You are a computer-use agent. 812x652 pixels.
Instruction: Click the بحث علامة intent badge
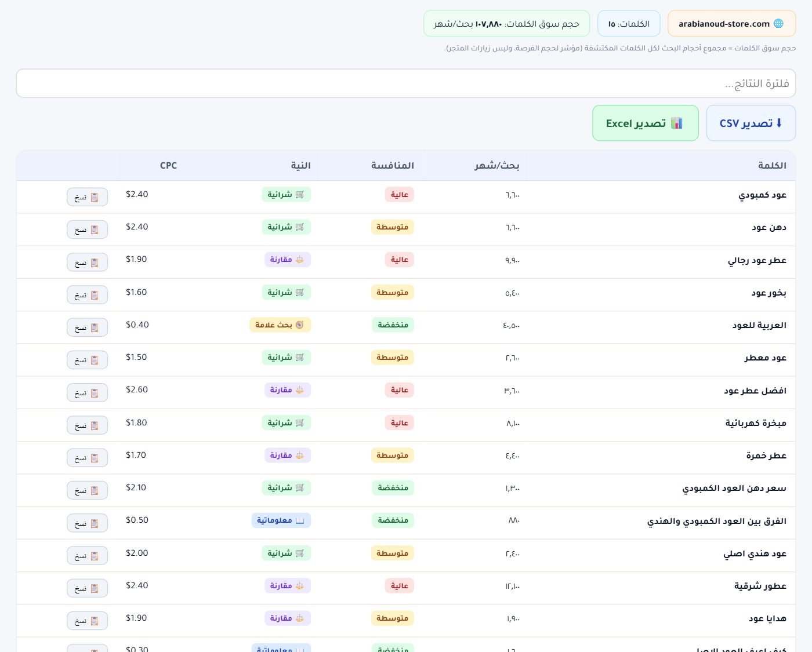click(280, 325)
